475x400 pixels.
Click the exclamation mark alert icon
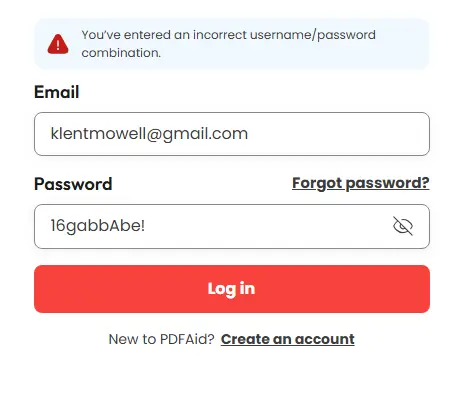coord(58,44)
